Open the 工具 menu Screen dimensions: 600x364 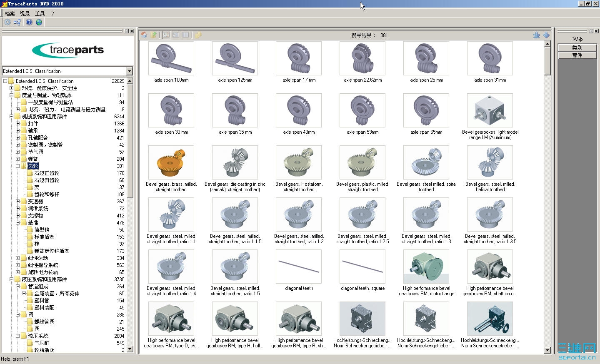[40, 13]
